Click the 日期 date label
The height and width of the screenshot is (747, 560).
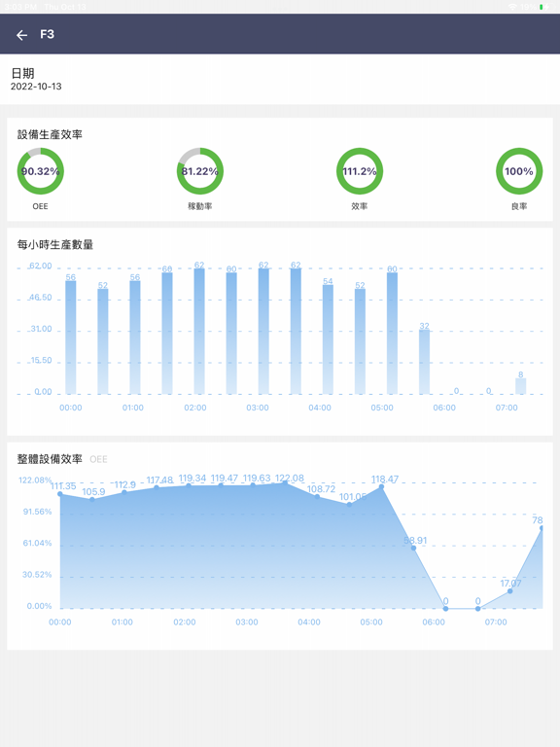pyautogui.click(x=23, y=73)
